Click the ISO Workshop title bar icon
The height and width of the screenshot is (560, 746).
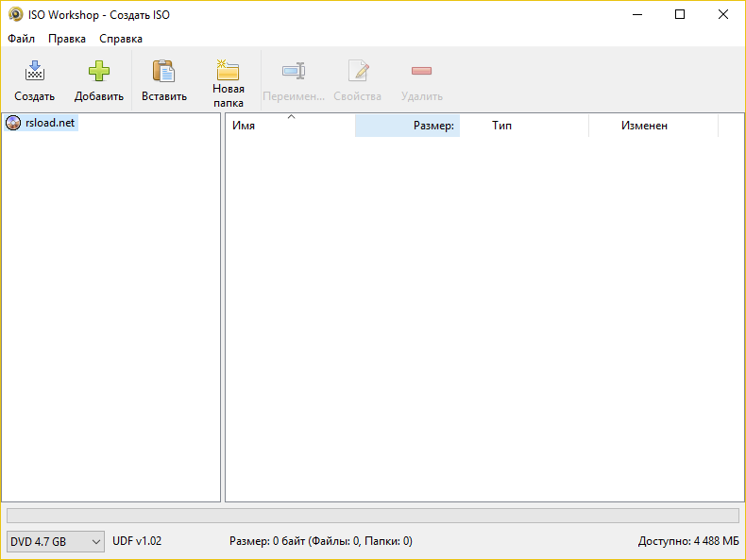pos(16,15)
